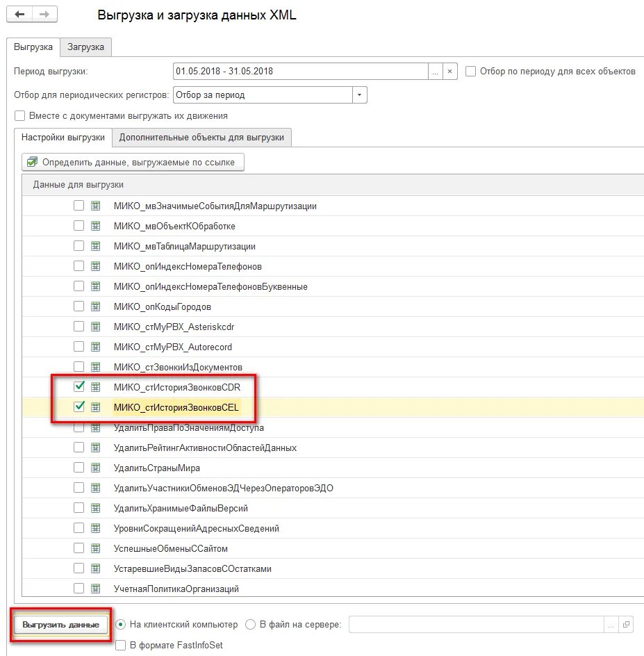Open 'Настройки выгрузки' tab
Screen dimensions: 644x656
click(x=63, y=137)
